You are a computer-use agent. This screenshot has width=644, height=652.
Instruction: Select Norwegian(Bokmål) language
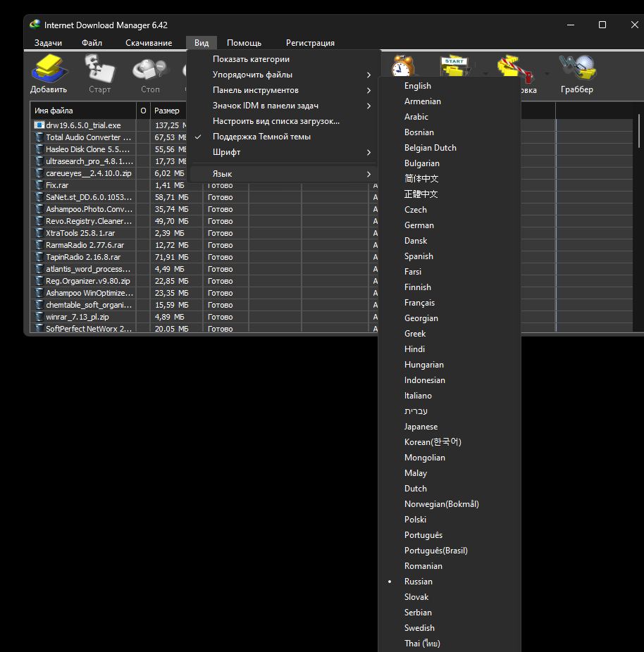(450, 504)
